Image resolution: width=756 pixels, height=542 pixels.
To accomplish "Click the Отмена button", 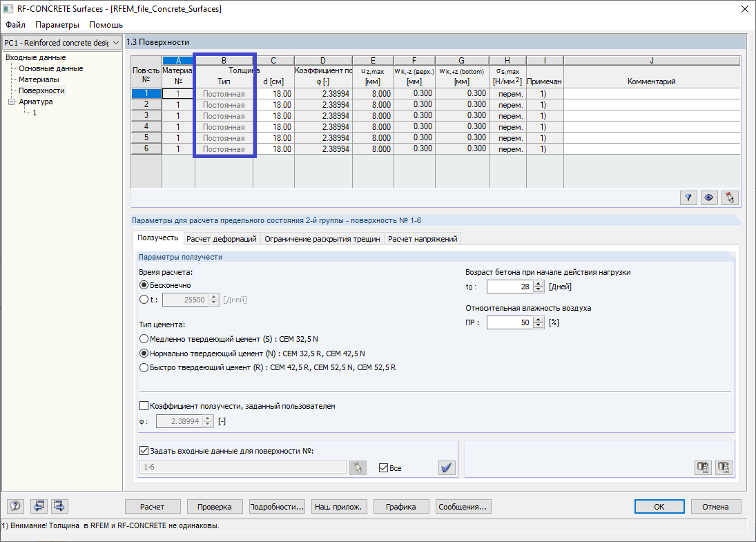I will pyautogui.click(x=715, y=507).
